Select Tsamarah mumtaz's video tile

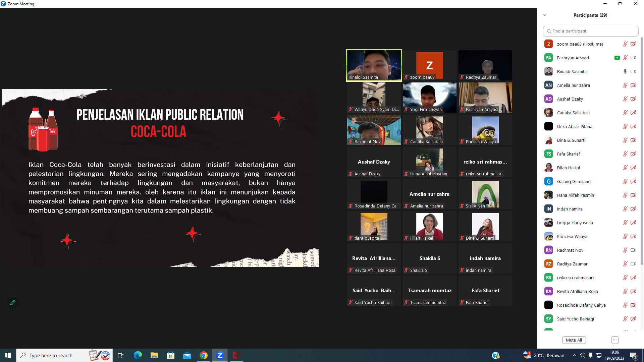(430, 291)
